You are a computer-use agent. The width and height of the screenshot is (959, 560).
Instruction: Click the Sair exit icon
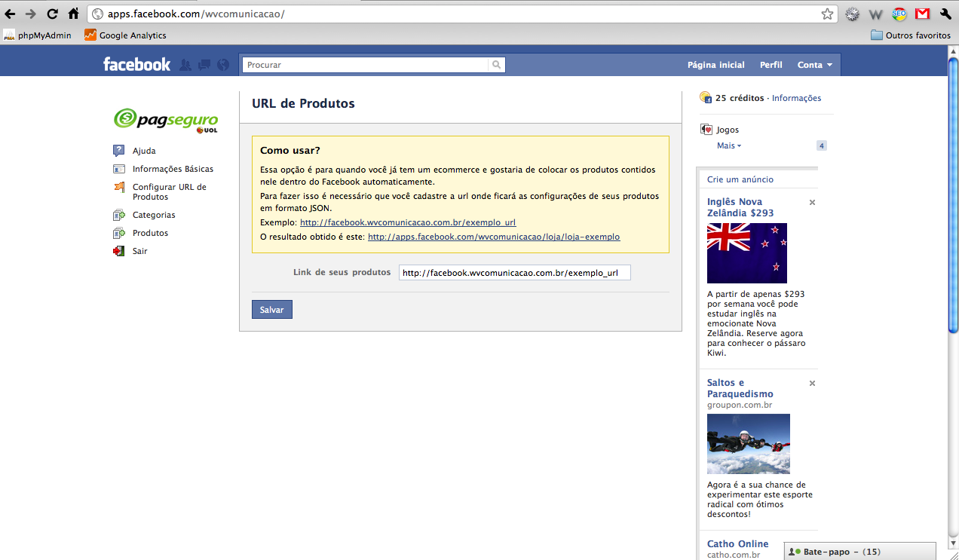click(119, 251)
